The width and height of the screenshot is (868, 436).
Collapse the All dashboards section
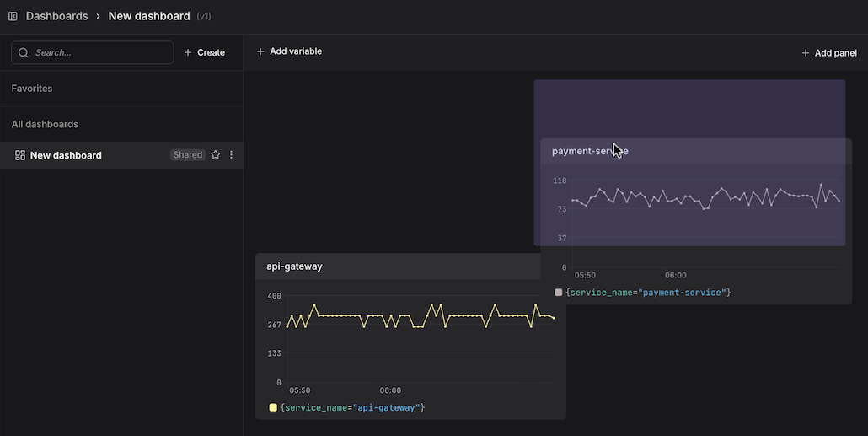(x=45, y=124)
